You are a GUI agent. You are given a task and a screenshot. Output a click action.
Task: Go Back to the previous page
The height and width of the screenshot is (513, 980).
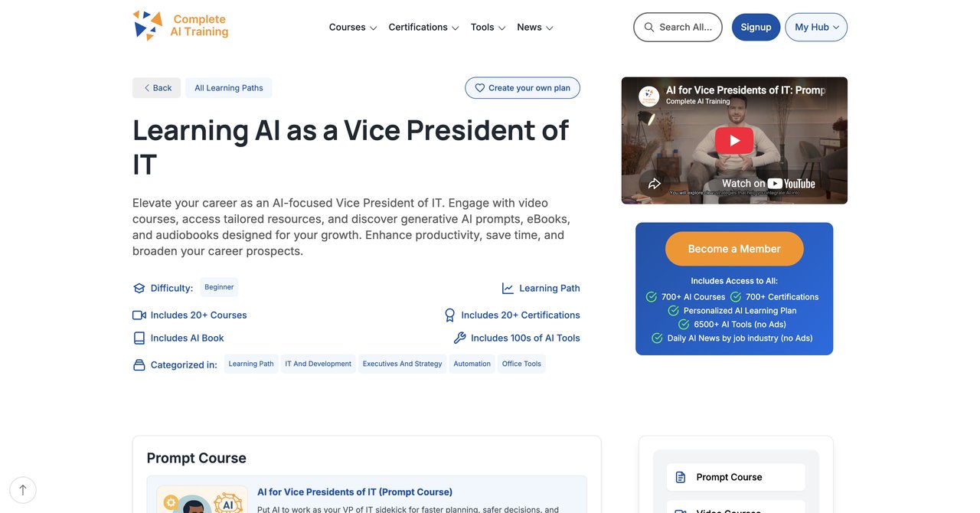(x=157, y=88)
